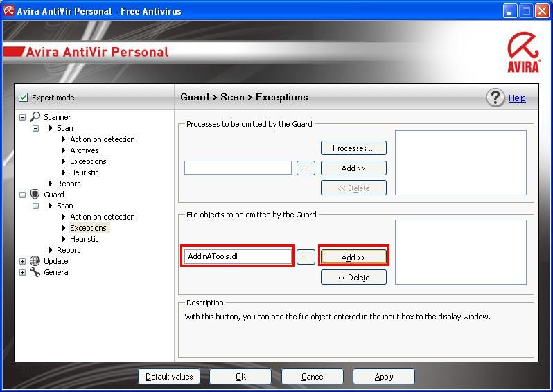Viewport: 553px width, 392px height.
Task: Click the Avira logo in the title bar
Action: [9, 11]
